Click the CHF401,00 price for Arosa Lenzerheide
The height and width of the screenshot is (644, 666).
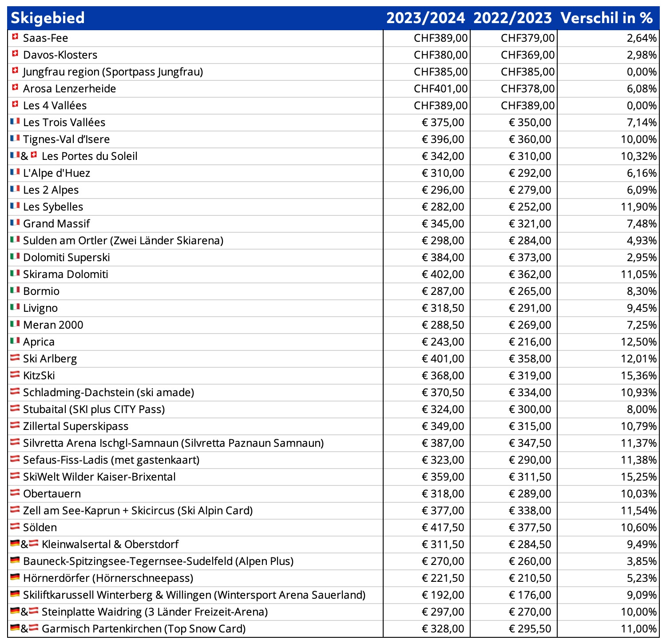pos(440,89)
